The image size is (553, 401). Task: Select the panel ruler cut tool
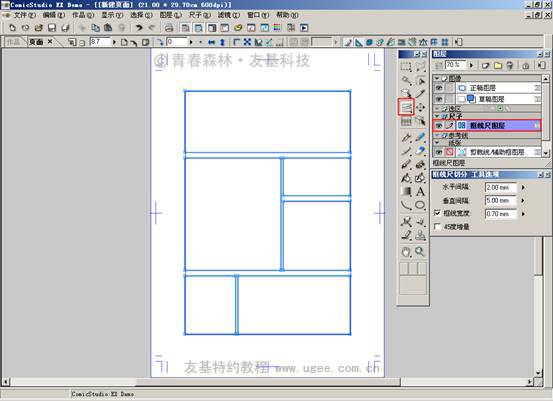[x=406, y=107]
